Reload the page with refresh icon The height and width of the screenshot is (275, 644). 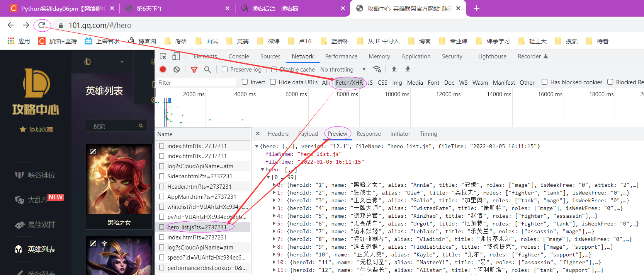click(42, 25)
